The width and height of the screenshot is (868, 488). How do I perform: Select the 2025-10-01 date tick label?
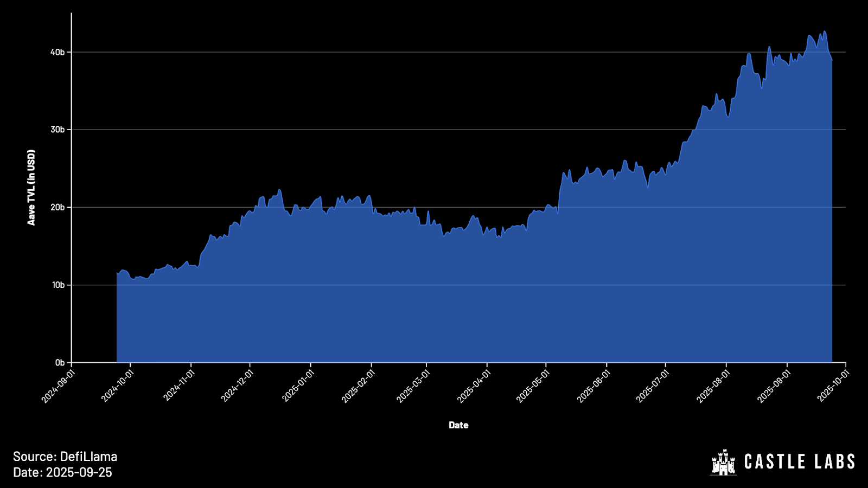(x=833, y=386)
